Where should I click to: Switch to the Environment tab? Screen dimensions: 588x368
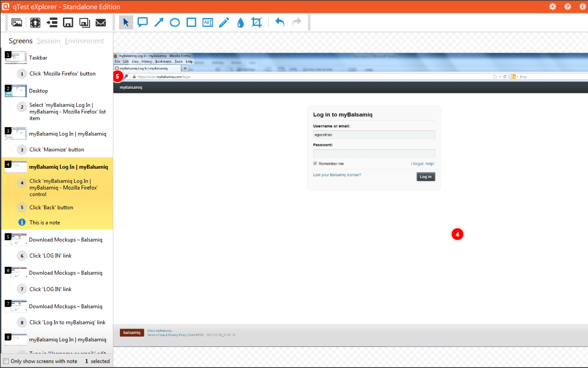tap(84, 40)
